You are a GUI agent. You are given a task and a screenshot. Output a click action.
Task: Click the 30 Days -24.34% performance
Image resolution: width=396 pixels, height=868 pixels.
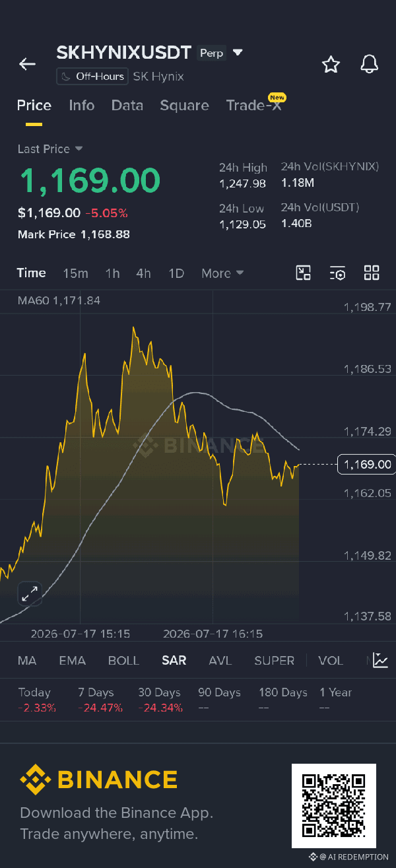point(159,700)
